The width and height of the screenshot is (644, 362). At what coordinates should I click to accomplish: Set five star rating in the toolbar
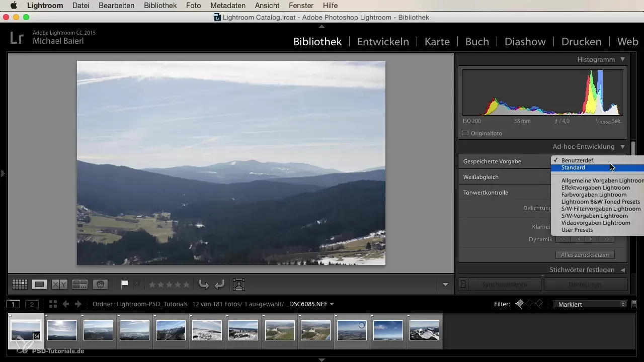tap(186, 285)
